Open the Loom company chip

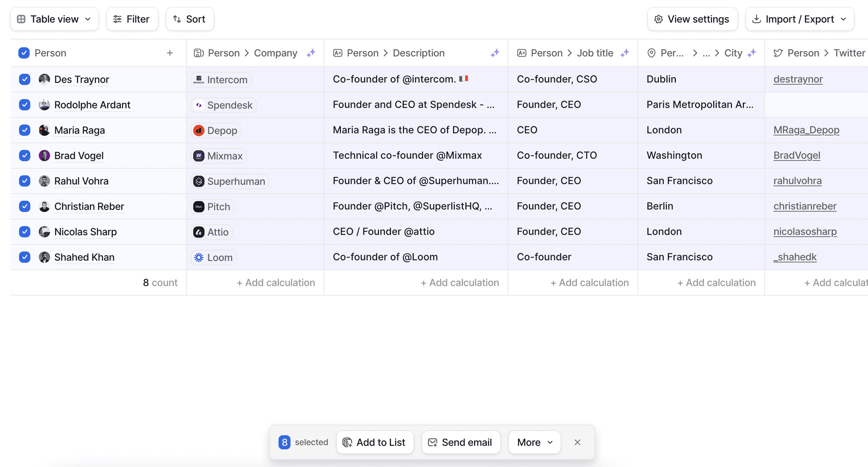214,257
